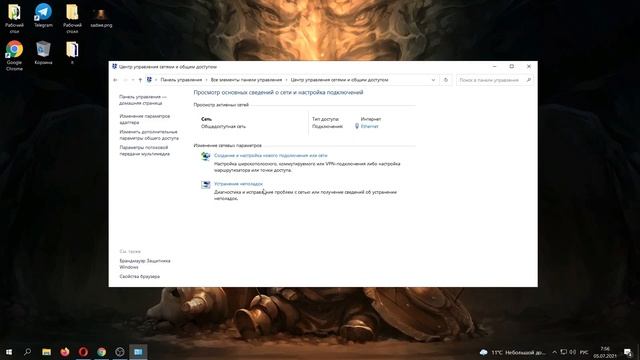
Task: Click the Back arrow in address bar
Action: click(116, 80)
